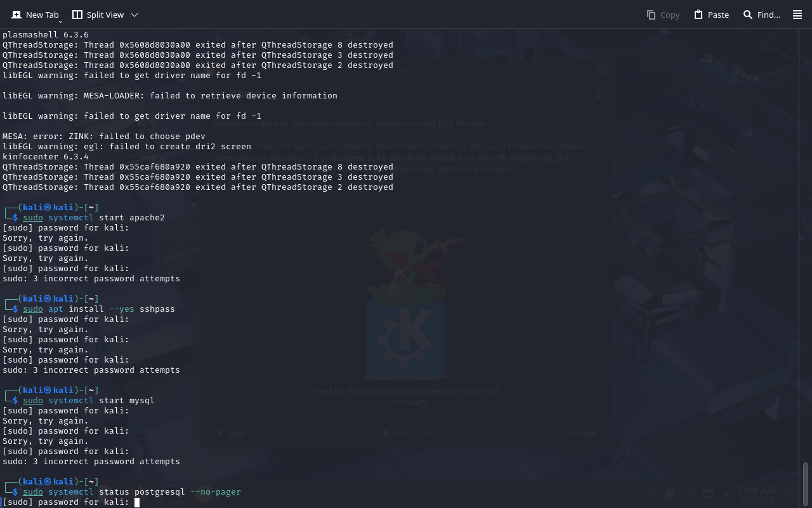Viewport: 812px width, 508px height.
Task: Click the 'MESA: error: ZINK' line
Action: [x=104, y=137]
